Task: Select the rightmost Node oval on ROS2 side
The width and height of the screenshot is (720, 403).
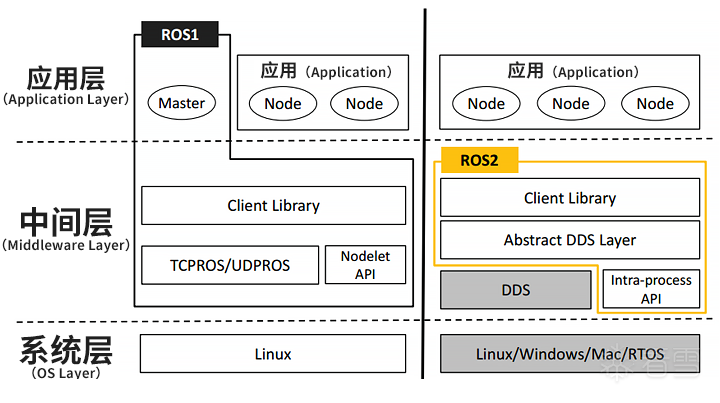Action: coord(655,103)
